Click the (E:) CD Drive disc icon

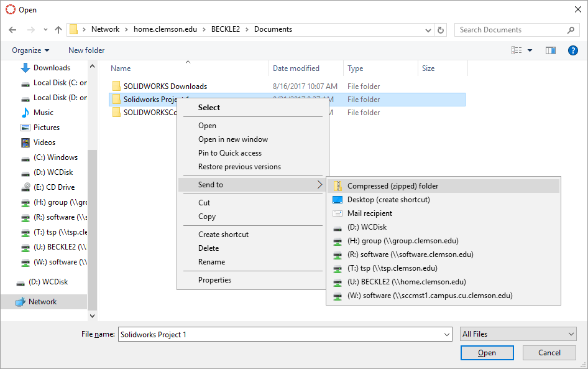[25, 187]
